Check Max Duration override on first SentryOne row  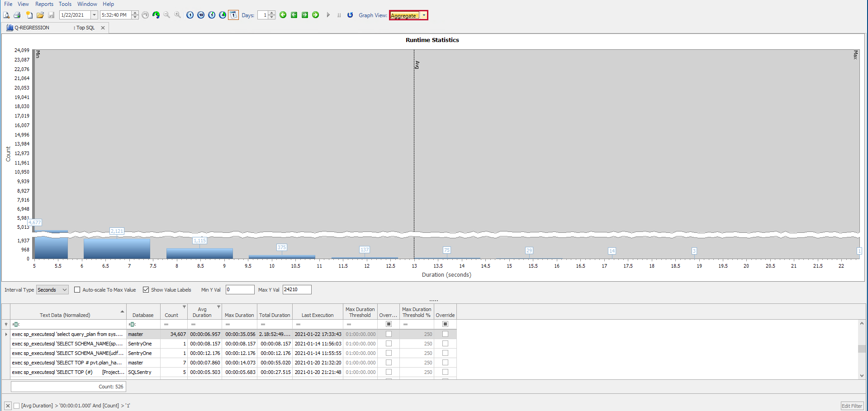389,344
